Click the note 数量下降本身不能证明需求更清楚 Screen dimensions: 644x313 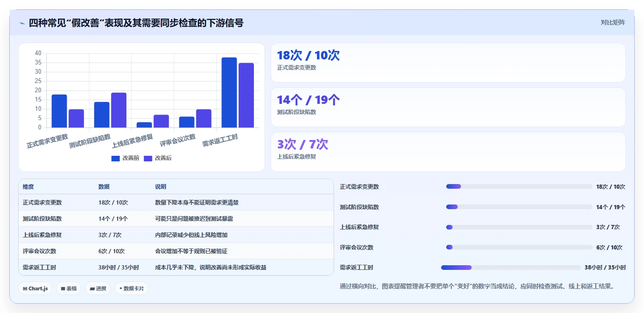[x=197, y=203]
